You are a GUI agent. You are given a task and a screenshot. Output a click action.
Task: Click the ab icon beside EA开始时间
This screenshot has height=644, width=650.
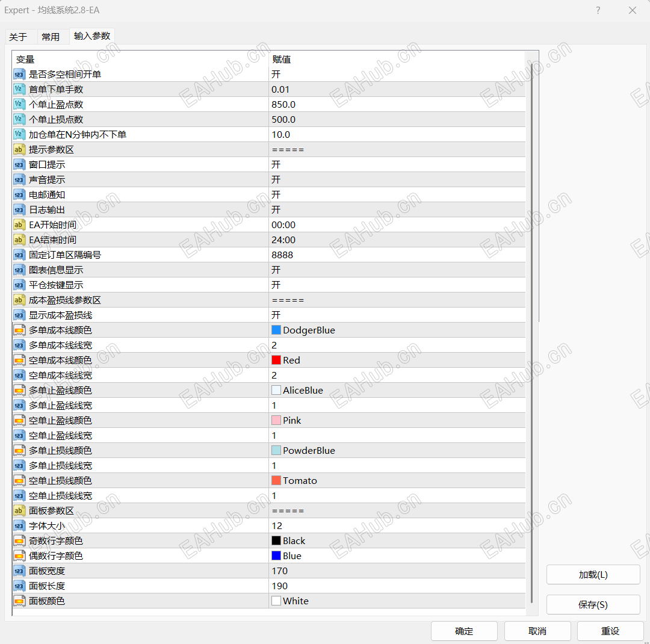(x=19, y=224)
